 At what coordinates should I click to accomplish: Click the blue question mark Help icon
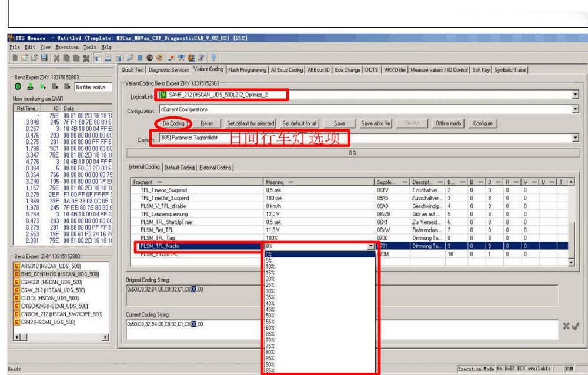tap(213, 58)
